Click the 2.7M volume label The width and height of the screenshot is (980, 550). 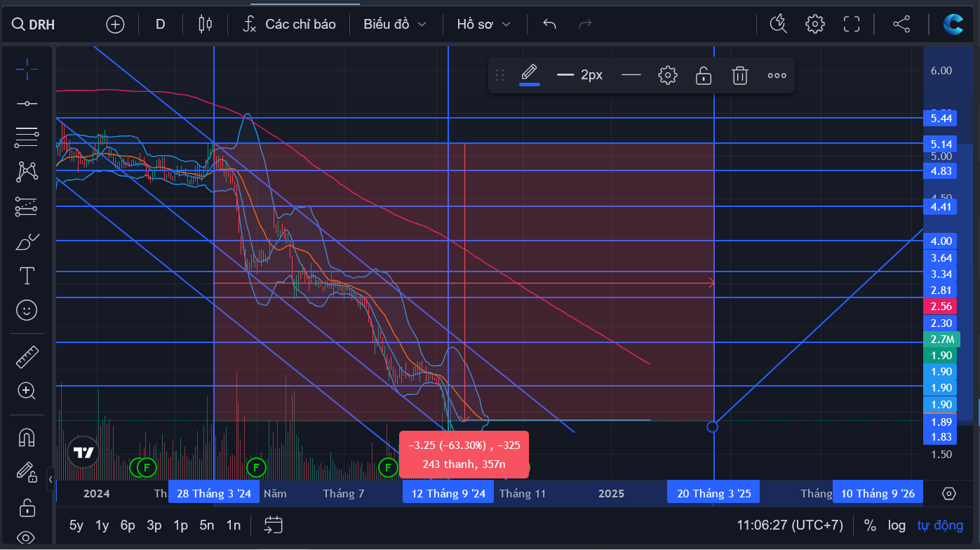[x=941, y=340]
